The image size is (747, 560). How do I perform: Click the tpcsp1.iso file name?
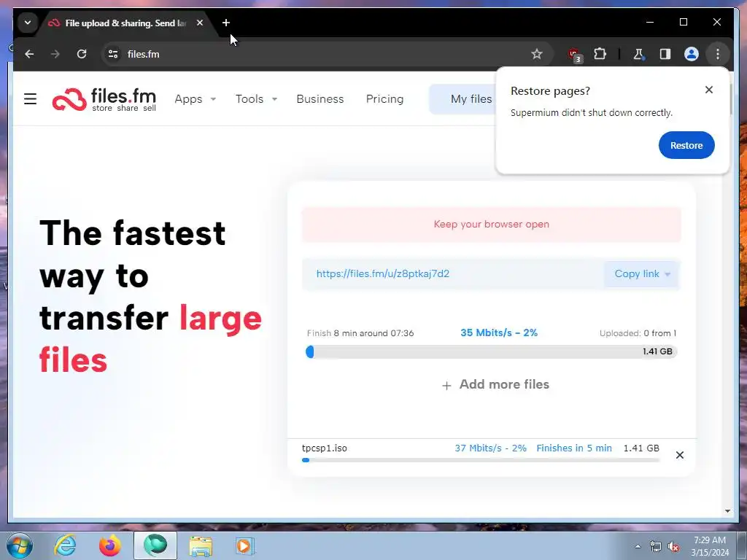[325, 448]
